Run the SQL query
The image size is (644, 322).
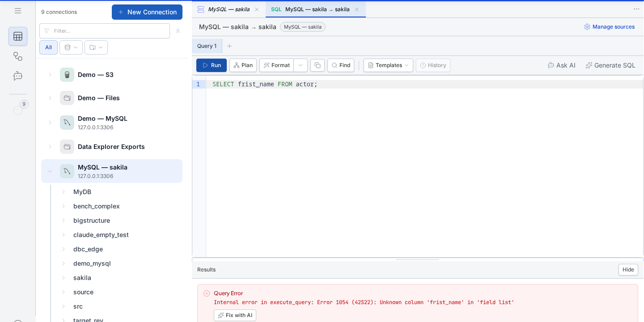tap(212, 65)
